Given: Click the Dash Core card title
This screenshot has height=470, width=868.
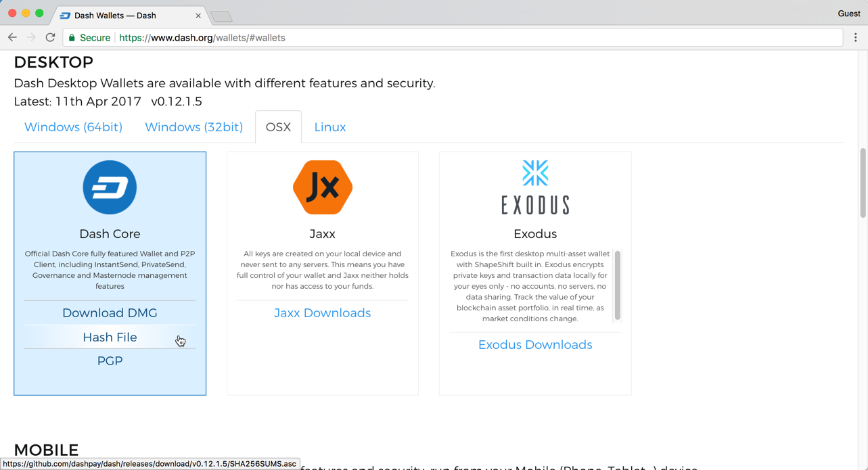Looking at the screenshot, I should (110, 234).
